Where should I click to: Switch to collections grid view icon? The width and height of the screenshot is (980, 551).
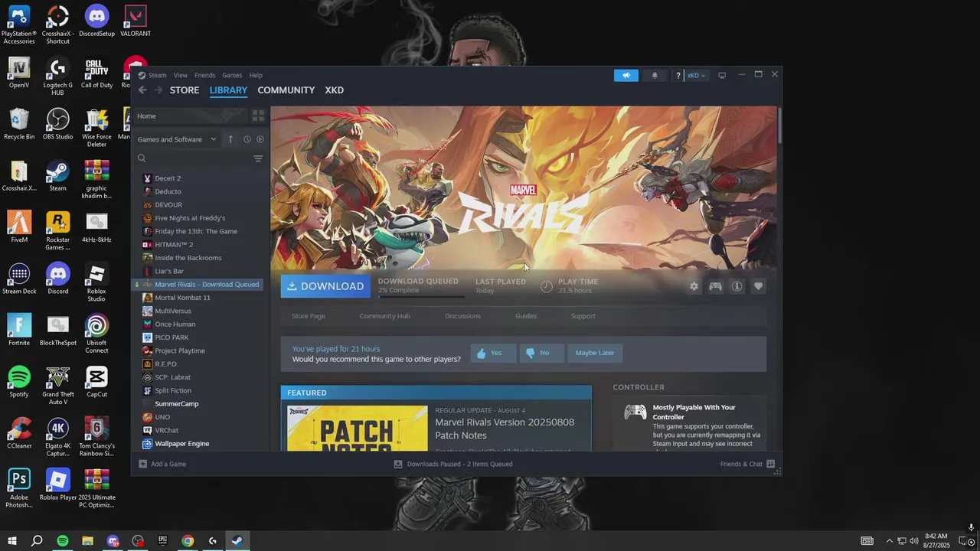(258, 116)
